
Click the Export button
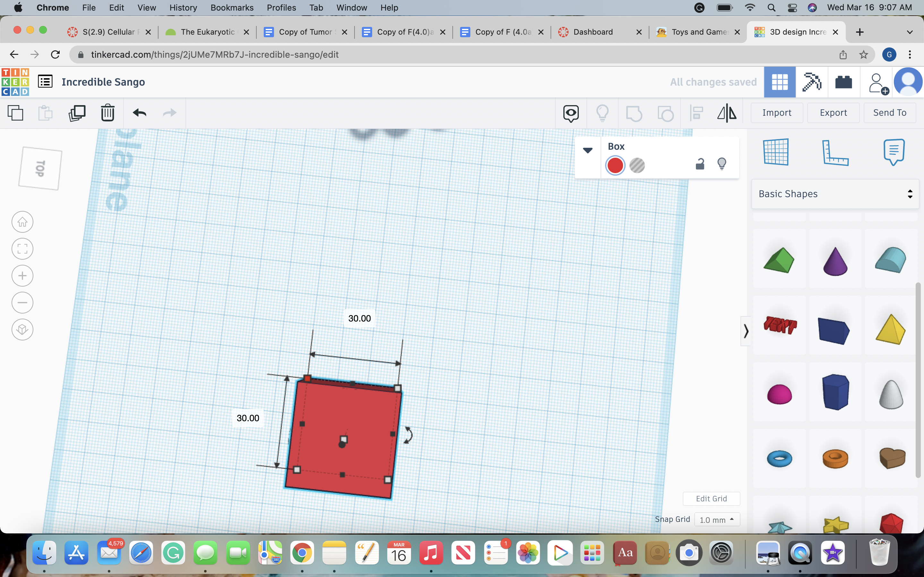(x=833, y=113)
